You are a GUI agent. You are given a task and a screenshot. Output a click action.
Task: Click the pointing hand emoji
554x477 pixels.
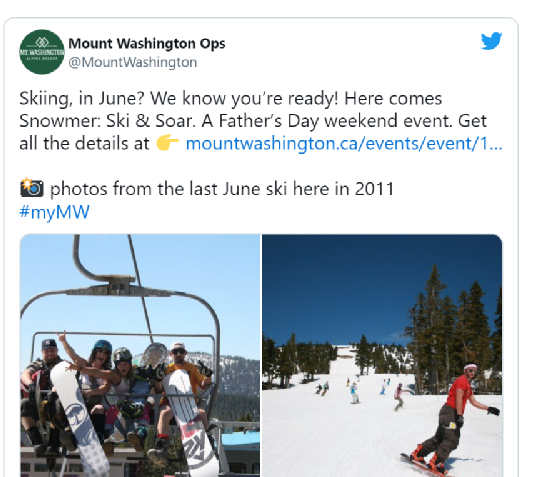coord(167,143)
